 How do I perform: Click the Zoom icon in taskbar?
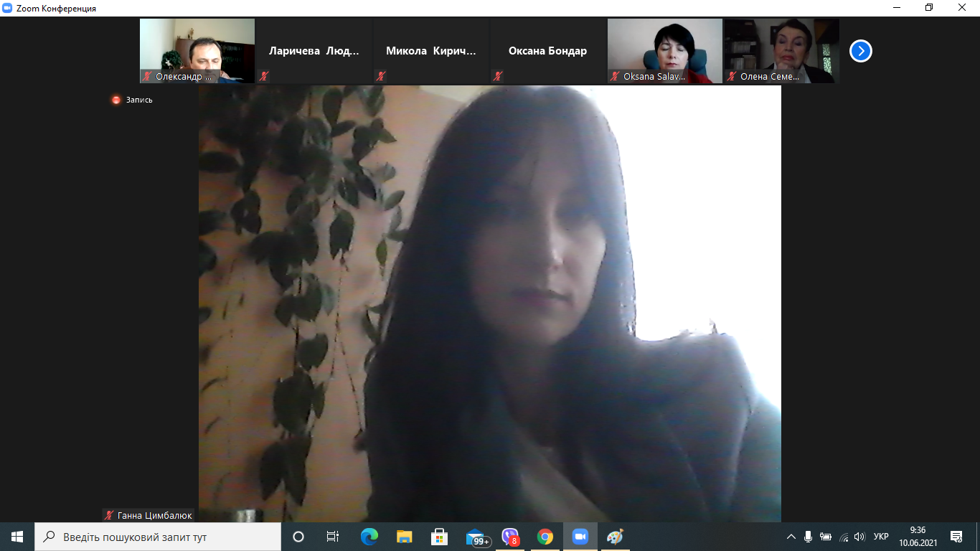click(x=580, y=537)
